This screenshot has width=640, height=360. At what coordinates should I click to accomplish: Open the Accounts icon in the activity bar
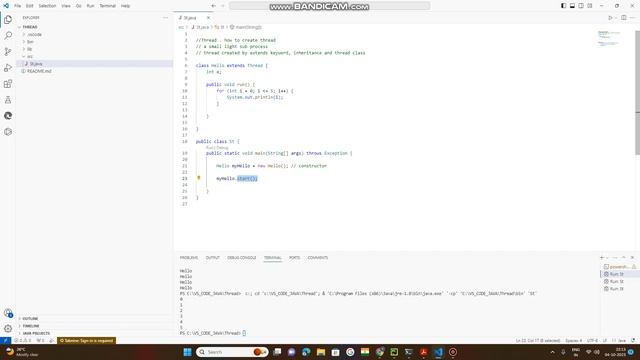(x=8, y=313)
